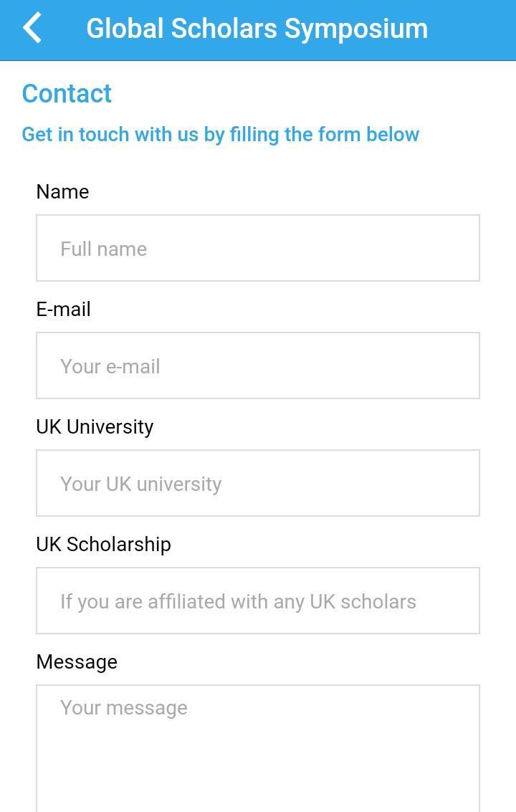Tap the back arrow icon
The width and height of the screenshot is (516, 812).
pyautogui.click(x=33, y=29)
